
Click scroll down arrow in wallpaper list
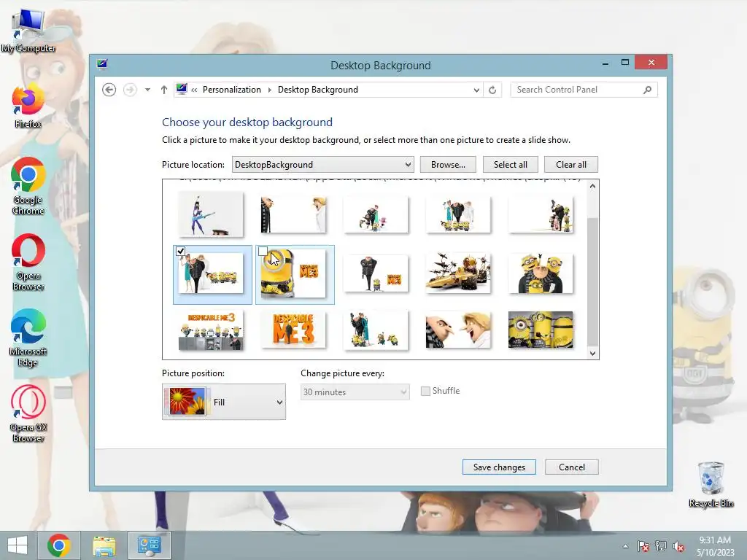click(592, 354)
